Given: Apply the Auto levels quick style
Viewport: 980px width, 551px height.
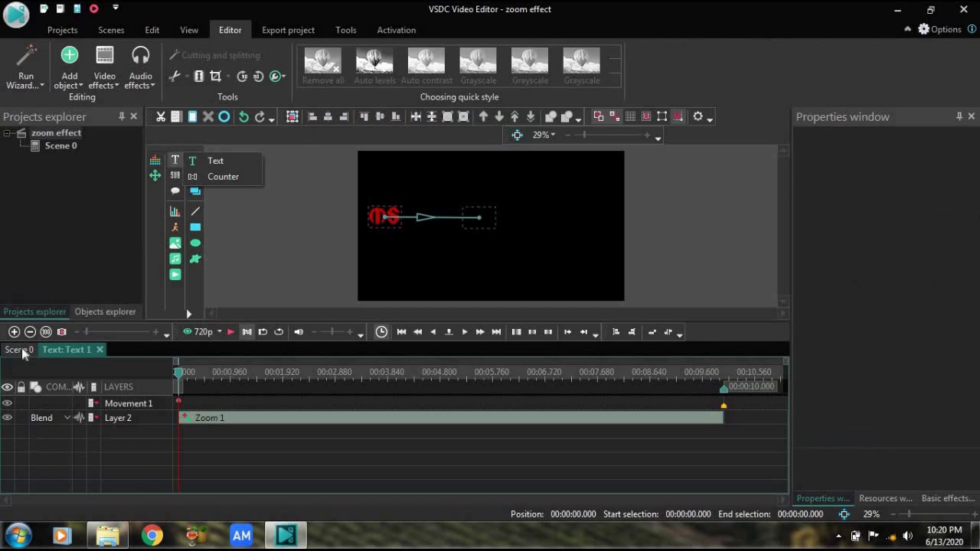Looking at the screenshot, I should 374,67.
